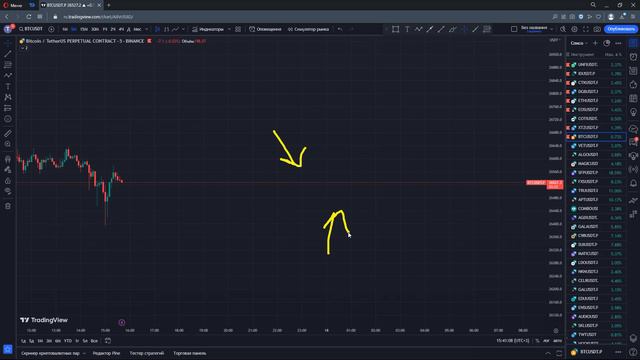
Task: Click the layout selection square icon
Action: tap(514, 29)
